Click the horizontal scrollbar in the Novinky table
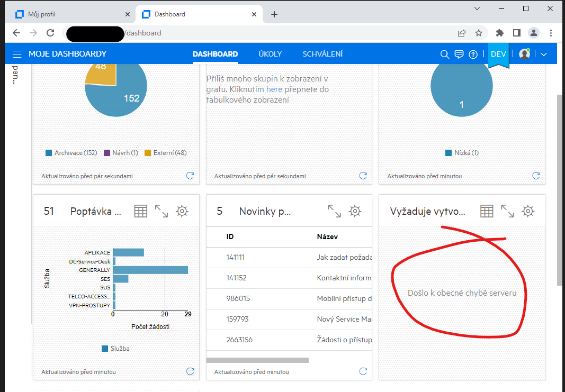Screen dimensions: 565x392 (x=258, y=360)
